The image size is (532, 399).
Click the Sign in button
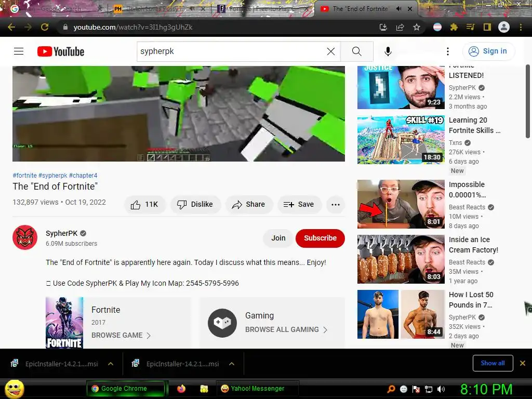[x=488, y=51]
